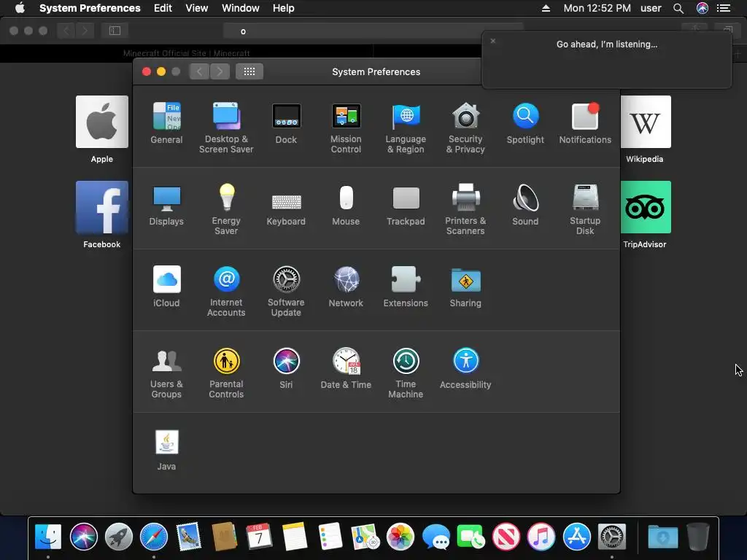Open Energy Saver preferences
Image resolution: width=747 pixels, height=560 pixels.
pyautogui.click(x=226, y=209)
